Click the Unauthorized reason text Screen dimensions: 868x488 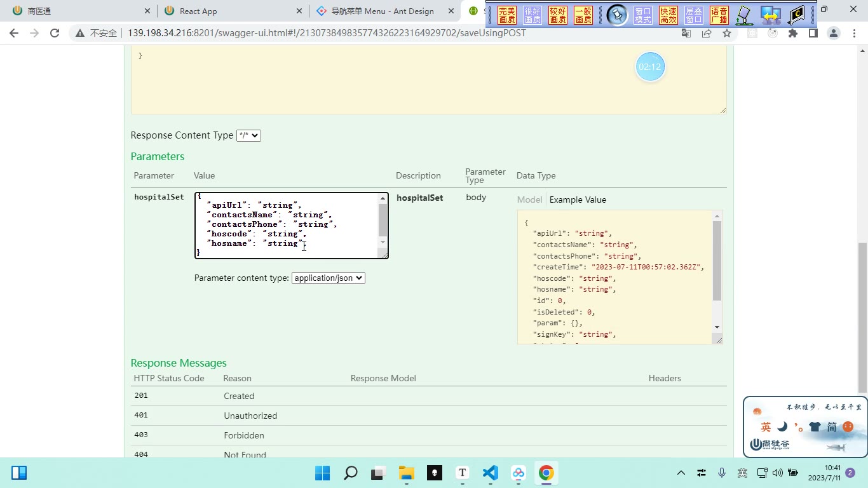point(250,416)
